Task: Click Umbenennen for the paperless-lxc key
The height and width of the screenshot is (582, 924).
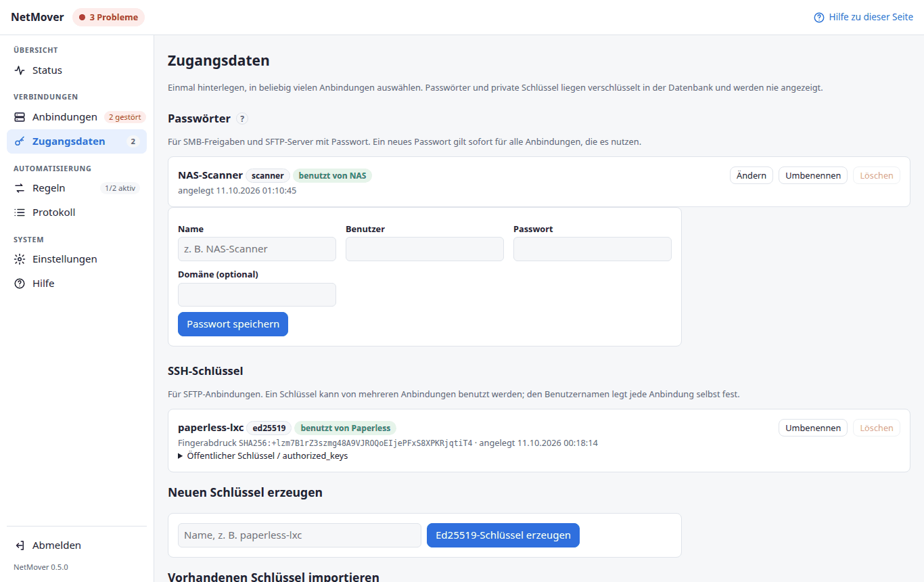Action: (x=813, y=428)
